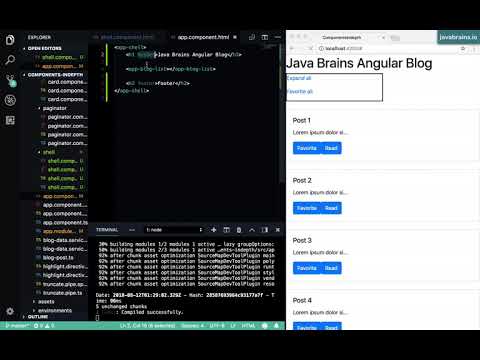
Task: Click Favorite button on Post 3
Action: [307, 268]
